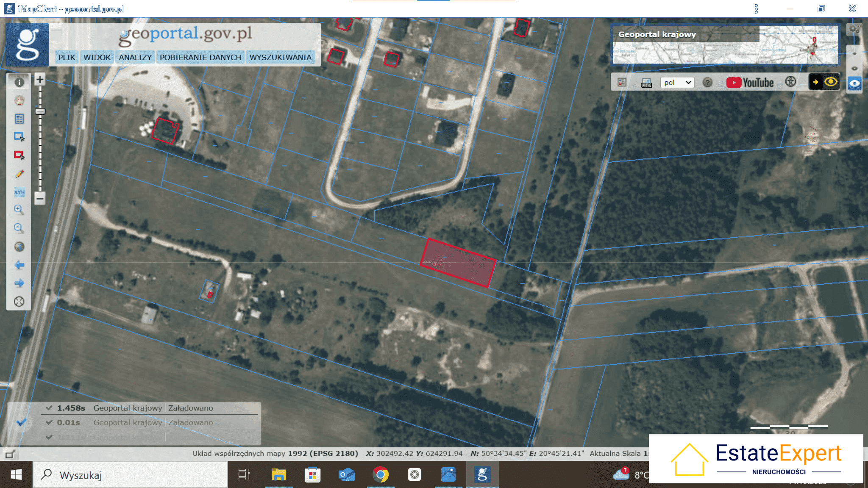Open Chrome from the taskbar
Viewport: 868px width, 488px height.
(381, 475)
